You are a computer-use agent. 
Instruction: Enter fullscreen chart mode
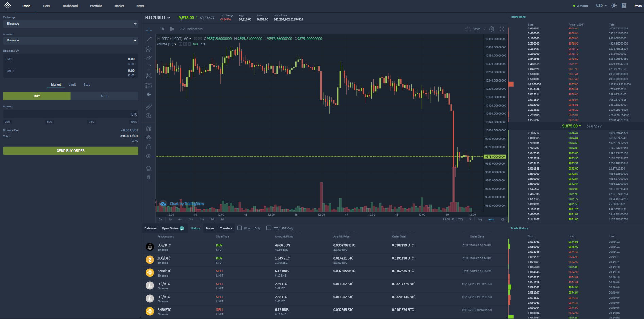[x=502, y=29]
